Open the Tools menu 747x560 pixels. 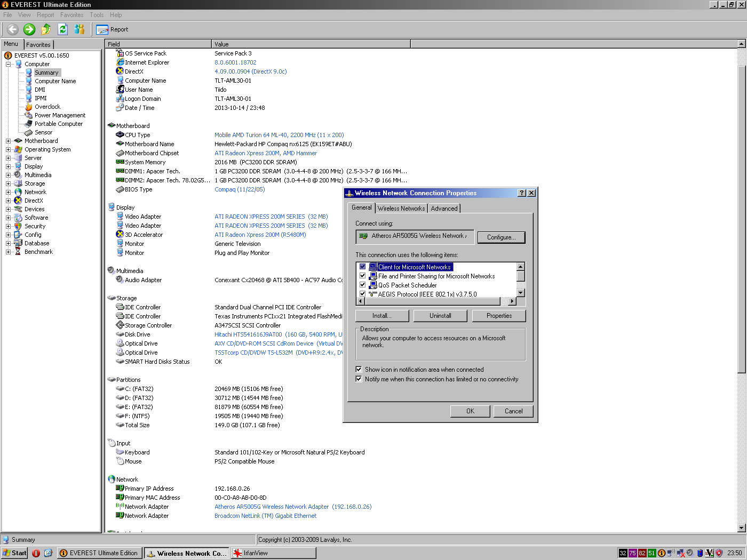(x=97, y=15)
